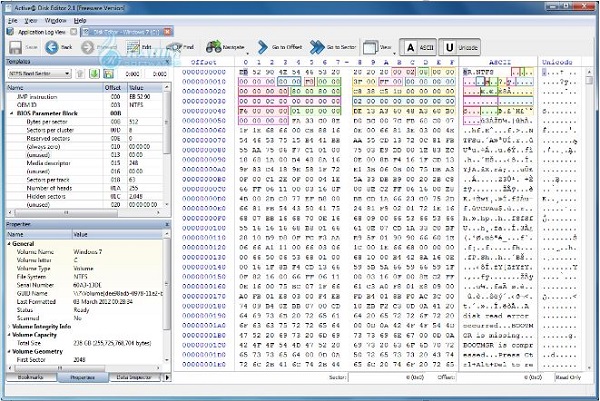Select the Number of heads row
Screen dimensions: 600x401
[84, 188]
